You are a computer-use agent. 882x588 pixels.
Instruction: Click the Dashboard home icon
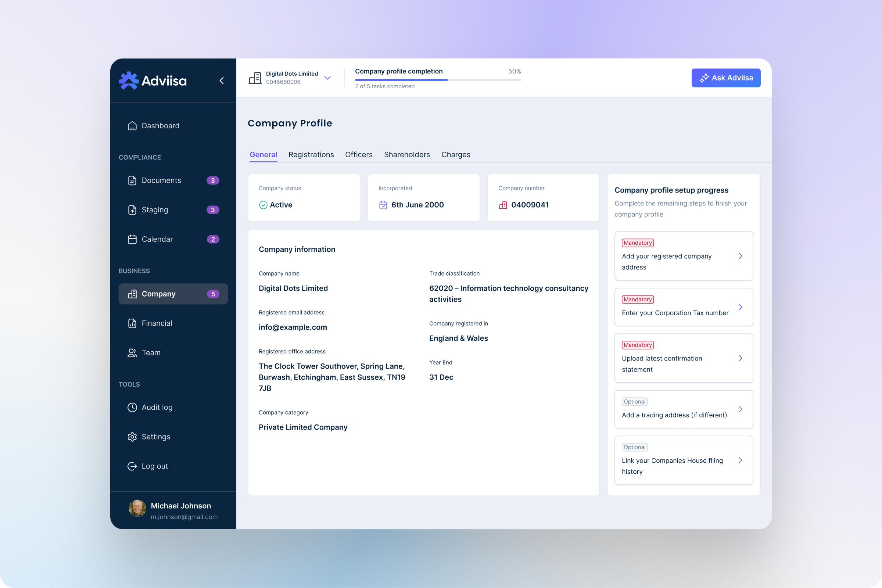132,126
